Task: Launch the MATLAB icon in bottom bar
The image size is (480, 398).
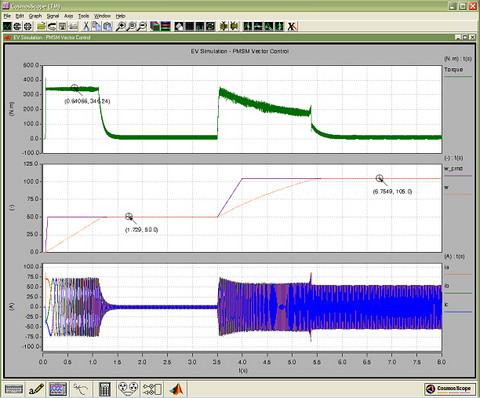Action: [x=176, y=389]
